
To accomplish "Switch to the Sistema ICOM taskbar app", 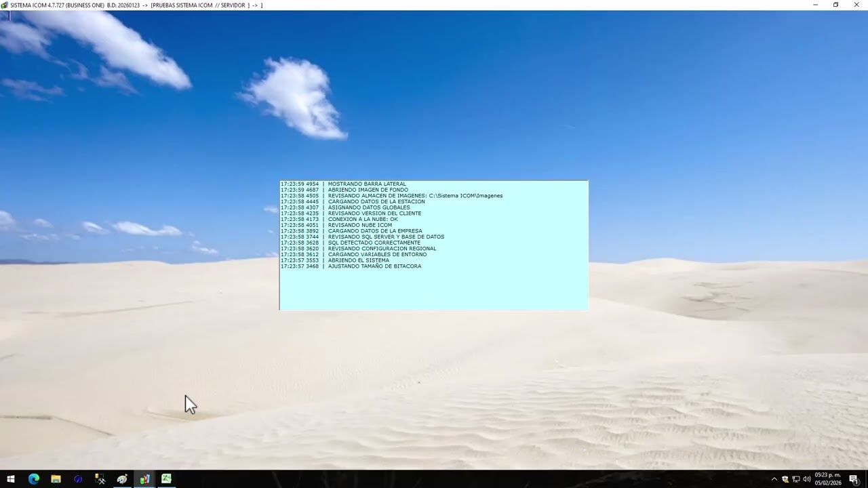I will (x=144, y=479).
